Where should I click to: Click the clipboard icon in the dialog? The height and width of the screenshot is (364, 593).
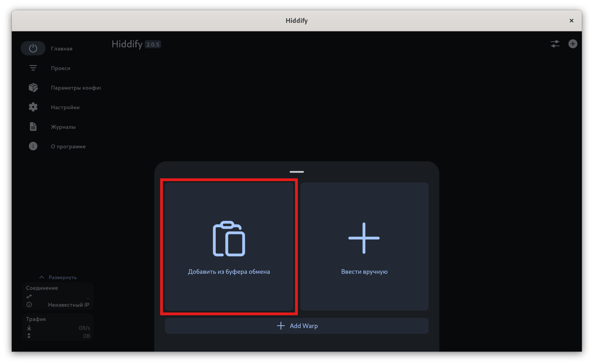click(229, 239)
